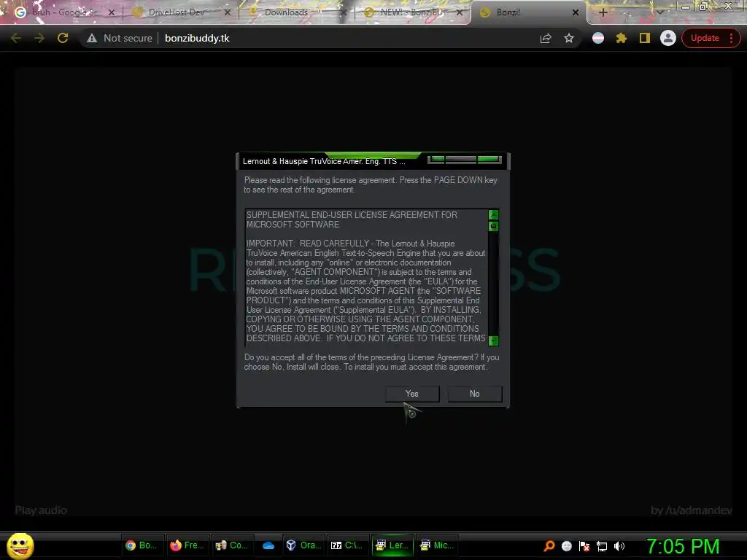Accept the license agreement with Yes
This screenshot has height=560, width=747.
pos(412,394)
